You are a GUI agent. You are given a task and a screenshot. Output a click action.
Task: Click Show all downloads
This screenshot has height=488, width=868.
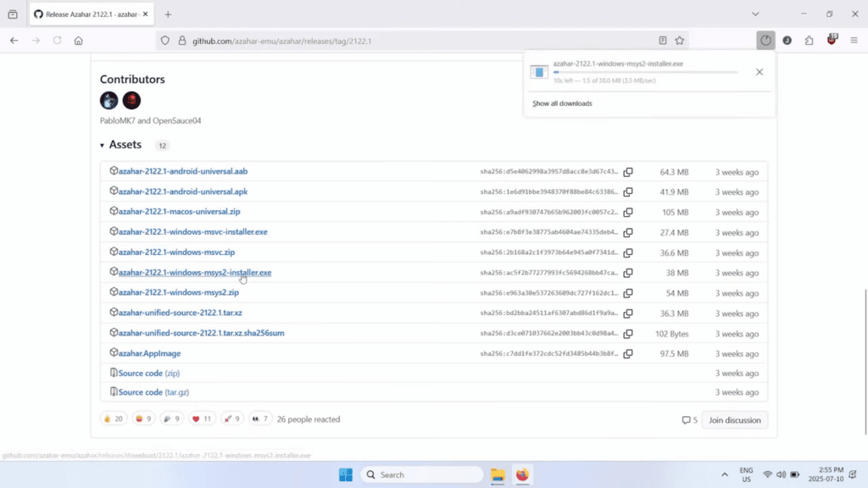[562, 103]
